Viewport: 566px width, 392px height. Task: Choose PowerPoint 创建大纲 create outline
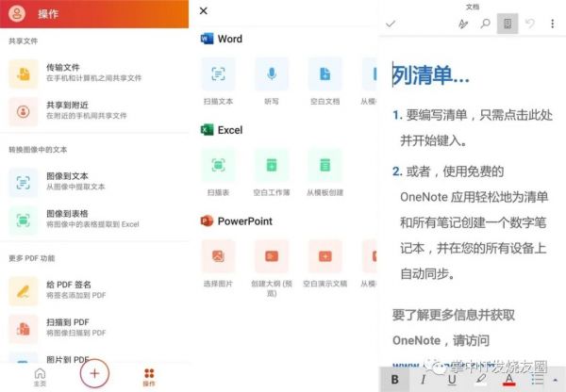[x=272, y=269]
